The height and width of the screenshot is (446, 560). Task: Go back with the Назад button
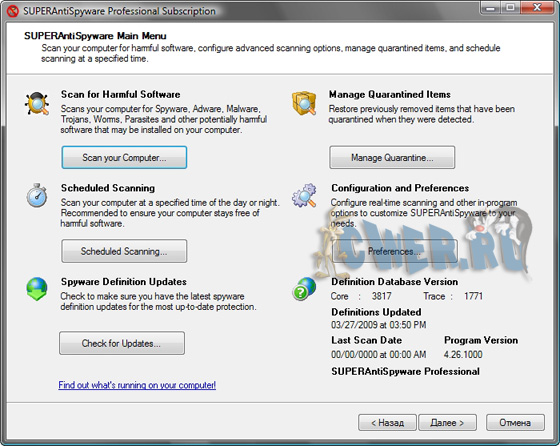(x=387, y=423)
